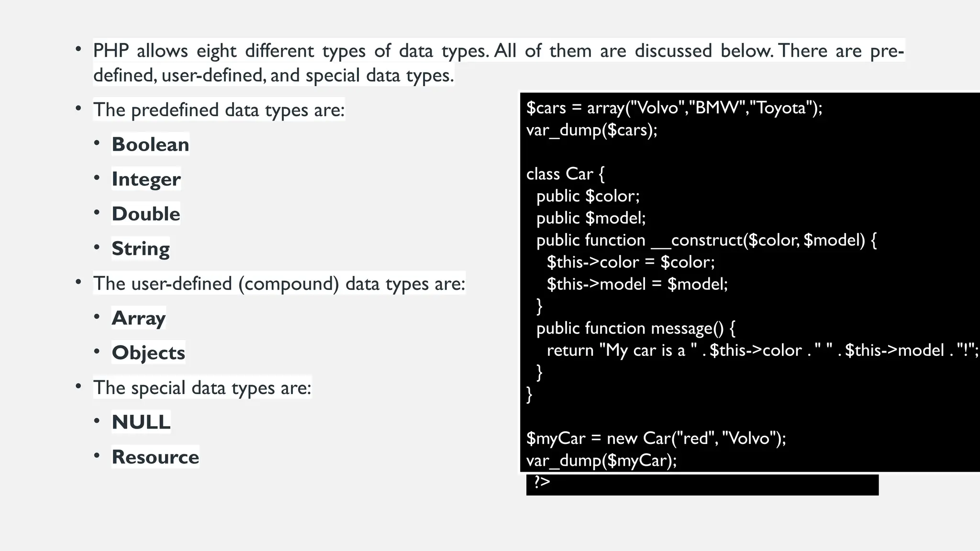Click the closing ?> PHP tag
This screenshot has width=980, height=551.
[x=542, y=481]
